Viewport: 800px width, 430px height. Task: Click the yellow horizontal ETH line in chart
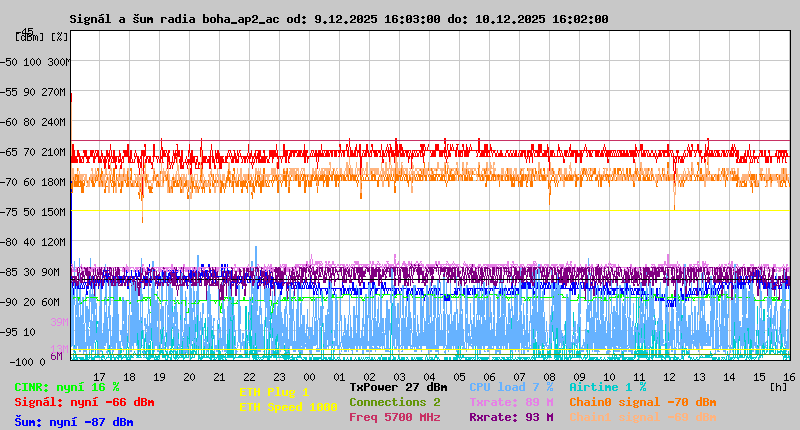430,211
